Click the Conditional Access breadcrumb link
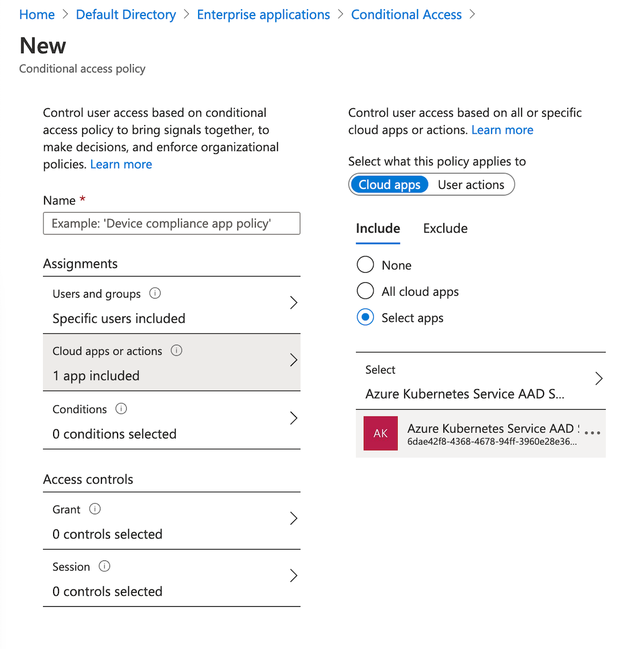The image size is (644, 649). (406, 14)
